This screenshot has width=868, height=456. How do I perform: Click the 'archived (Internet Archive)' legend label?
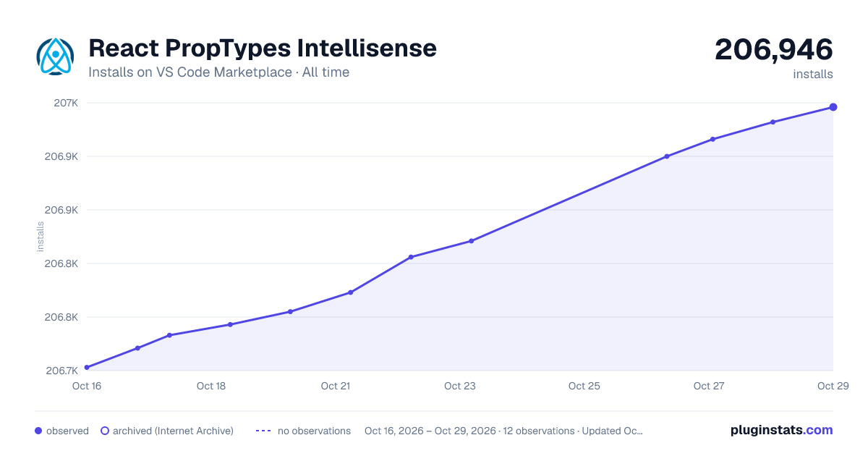[173, 431]
